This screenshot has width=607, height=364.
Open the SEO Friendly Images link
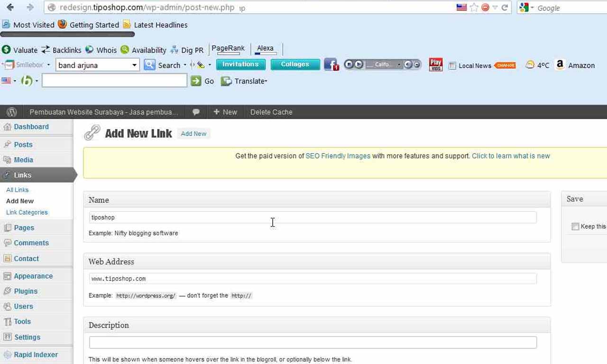[338, 155]
